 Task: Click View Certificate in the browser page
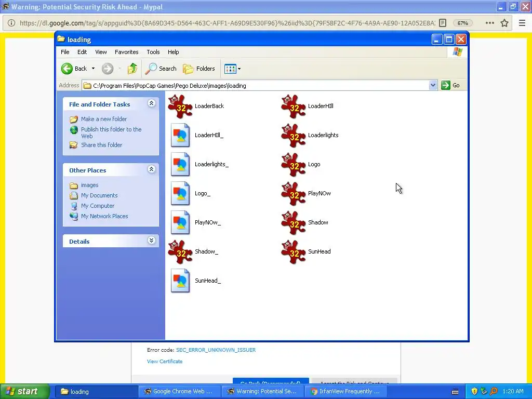point(165,362)
